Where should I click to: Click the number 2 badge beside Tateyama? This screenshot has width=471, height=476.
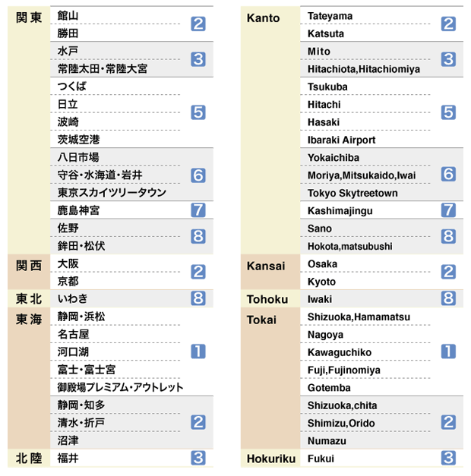tap(448, 24)
